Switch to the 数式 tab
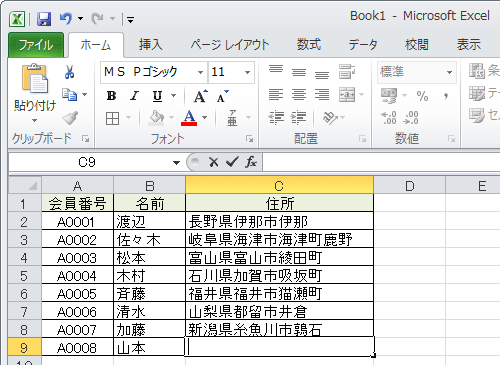The height and width of the screenshot is (365, 500). [x=309, y=45]
